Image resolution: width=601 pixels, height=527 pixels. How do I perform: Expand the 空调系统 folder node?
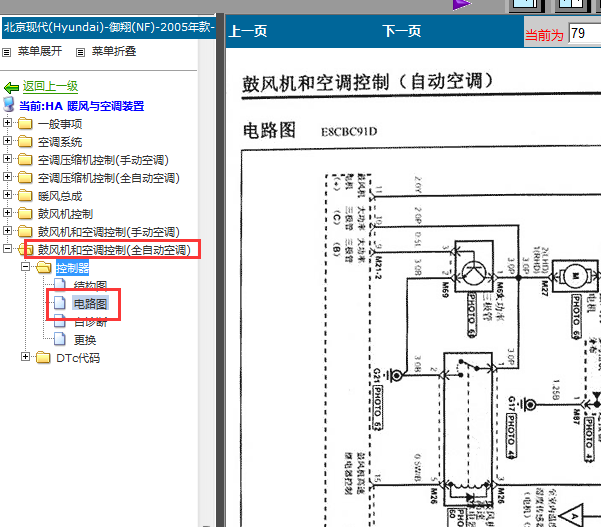coord(7,140)
